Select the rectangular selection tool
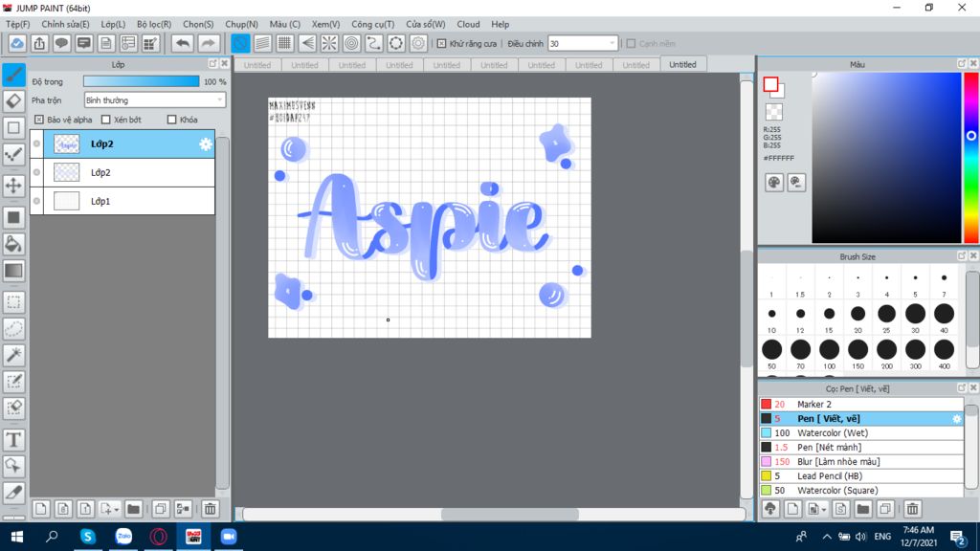The height and width of the screenshot is (551, 980). (13, 302)
